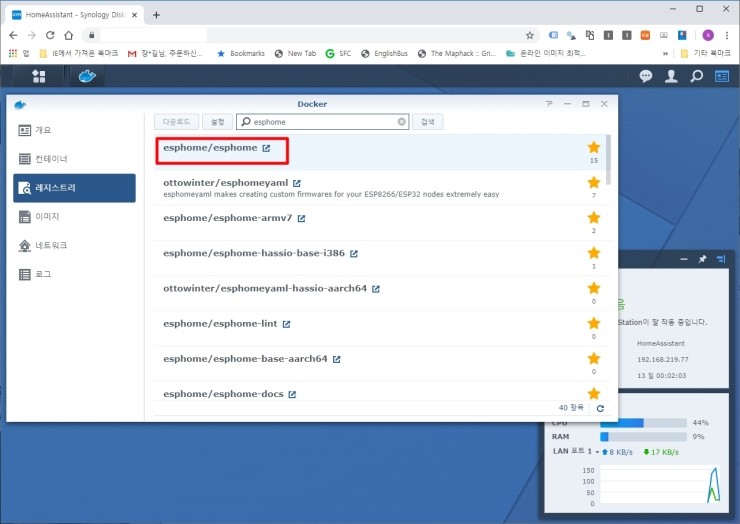This screenshot has width=740, height=524.
Task: Open external link icon for esphome/esphome-lint
Action: (286, 324)
